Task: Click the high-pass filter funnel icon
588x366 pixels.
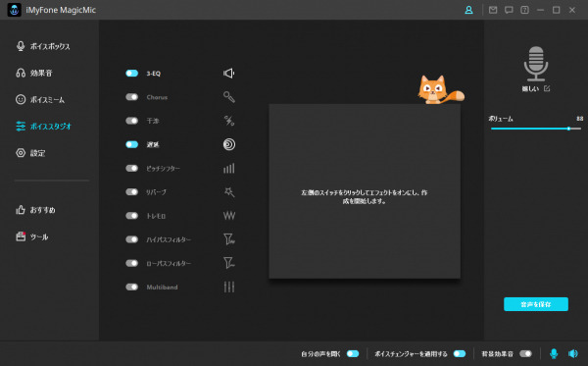Action: 228,239
